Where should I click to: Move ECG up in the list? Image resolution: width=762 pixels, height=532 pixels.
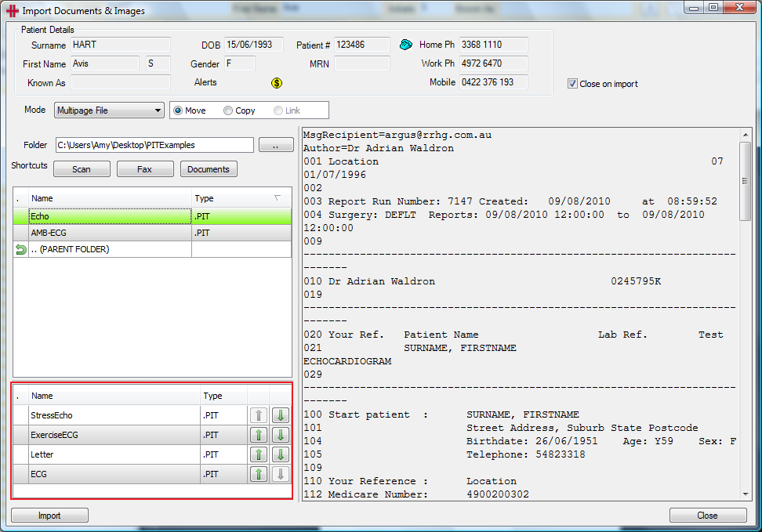[x=259, y=474]
